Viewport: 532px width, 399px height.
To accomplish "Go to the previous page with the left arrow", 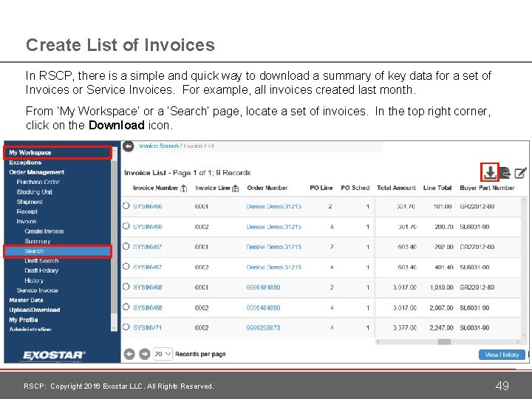I will (129, 354).
